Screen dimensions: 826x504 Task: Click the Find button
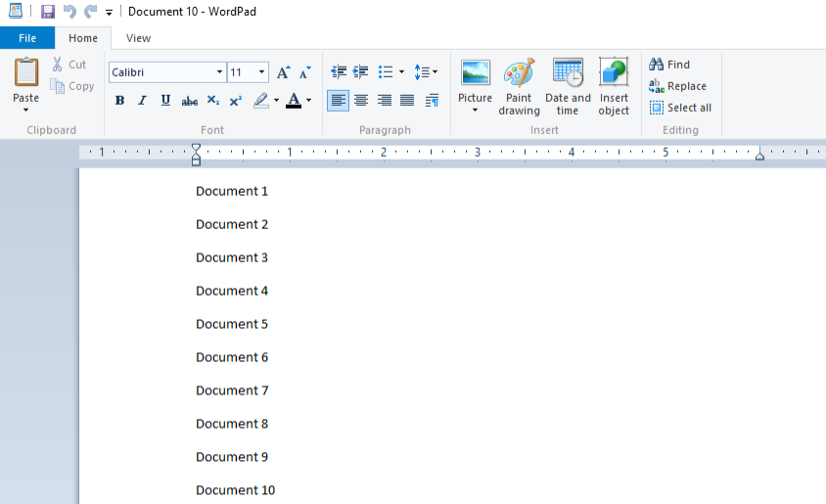(x=669, y=65)
